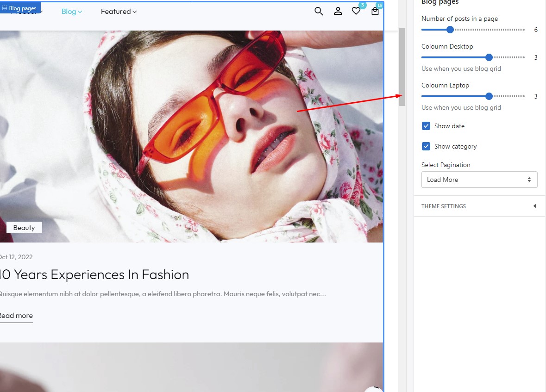The image size is (546, 392).
Task: Expand the Blog menu dropdown
Action: 72,12
